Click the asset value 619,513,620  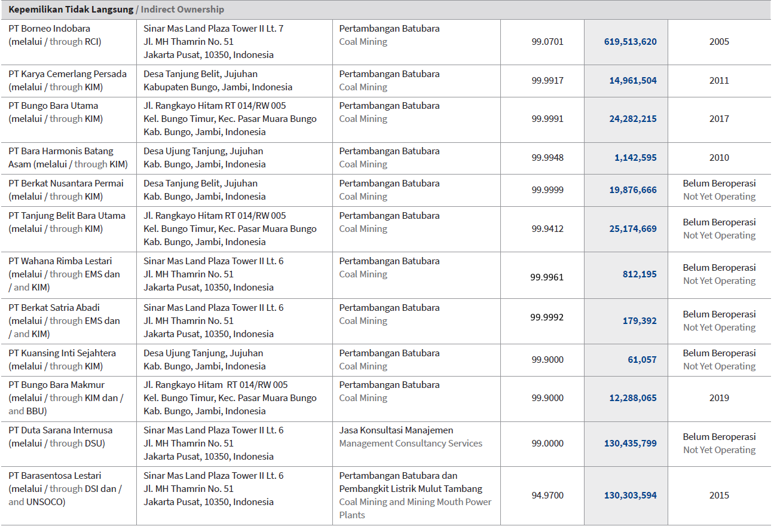[630, 42]
